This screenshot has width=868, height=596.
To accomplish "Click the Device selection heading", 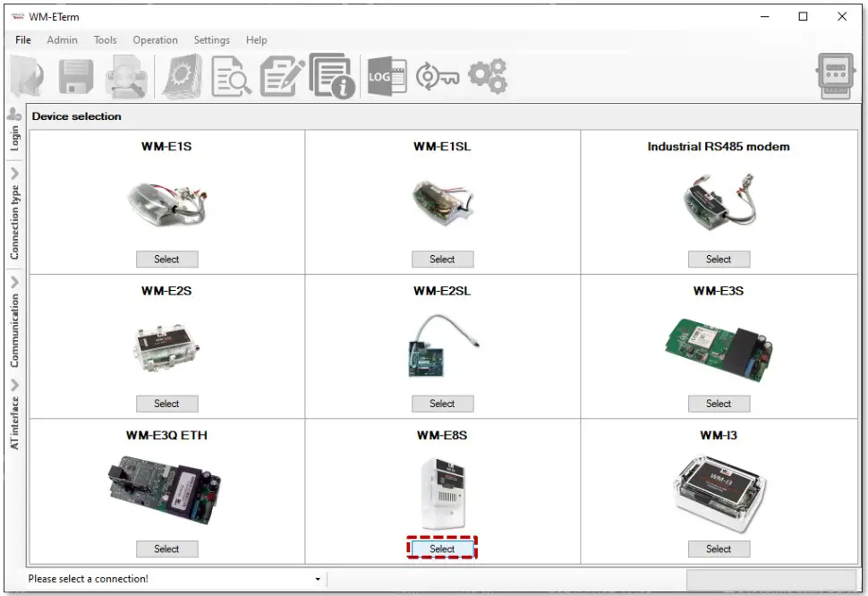I will 76,116.
